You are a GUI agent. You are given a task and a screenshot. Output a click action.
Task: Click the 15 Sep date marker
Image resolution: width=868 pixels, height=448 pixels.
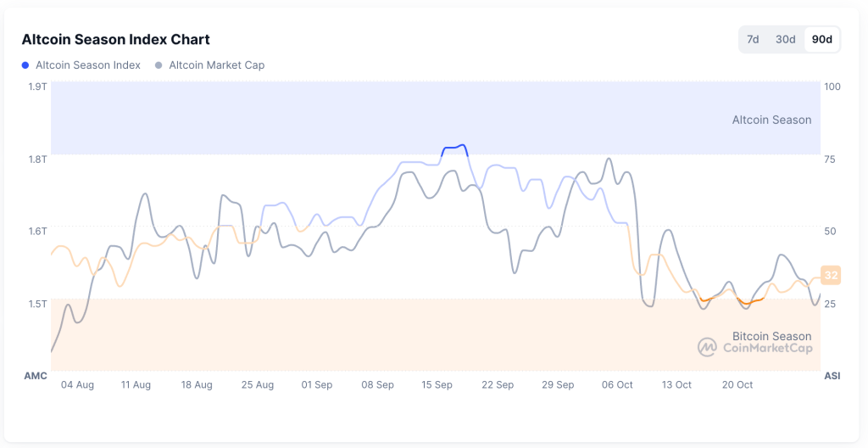437,384
